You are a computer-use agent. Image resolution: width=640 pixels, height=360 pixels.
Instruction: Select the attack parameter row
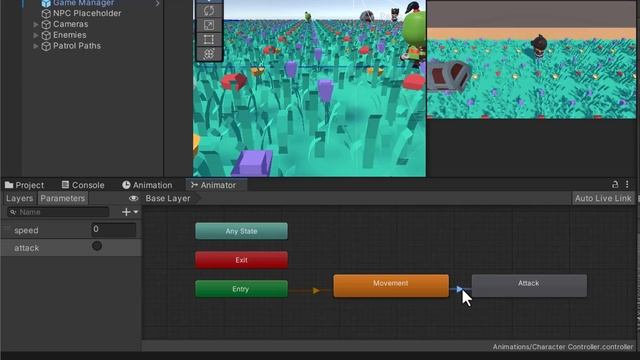(71, 248)
